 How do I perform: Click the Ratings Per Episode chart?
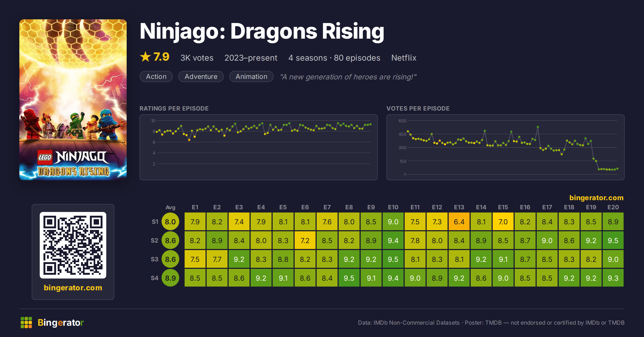[259, 147]
